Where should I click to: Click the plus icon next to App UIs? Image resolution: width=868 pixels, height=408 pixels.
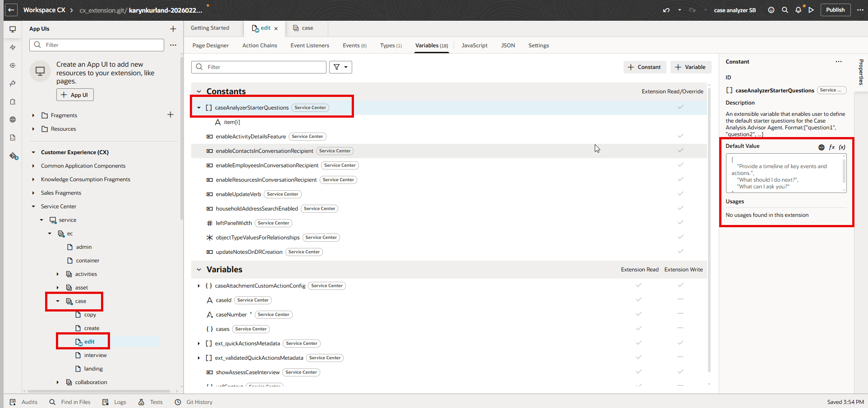point(173,29)
